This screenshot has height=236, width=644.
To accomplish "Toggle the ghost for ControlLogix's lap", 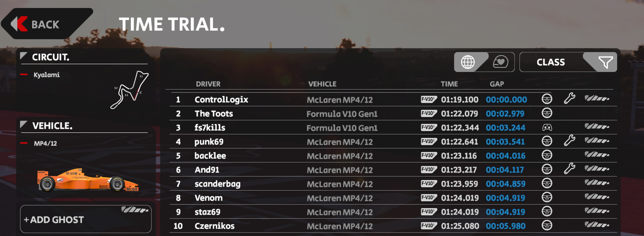I will pyautogui.click(x=597, y=98).
